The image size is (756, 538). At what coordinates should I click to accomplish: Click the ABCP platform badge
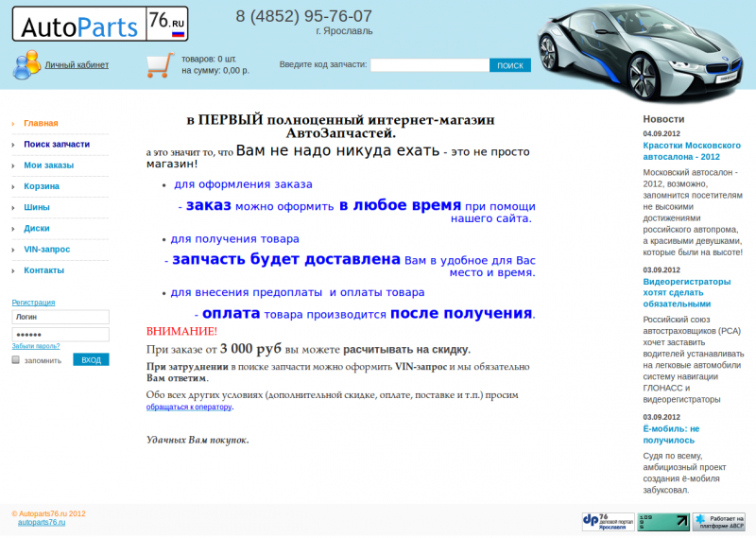pyautogui.click(x=718, y=521)
